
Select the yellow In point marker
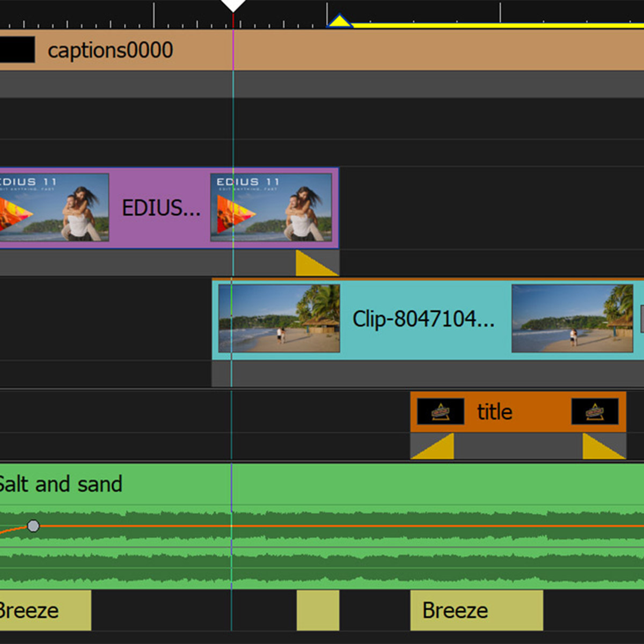(339, 22)
